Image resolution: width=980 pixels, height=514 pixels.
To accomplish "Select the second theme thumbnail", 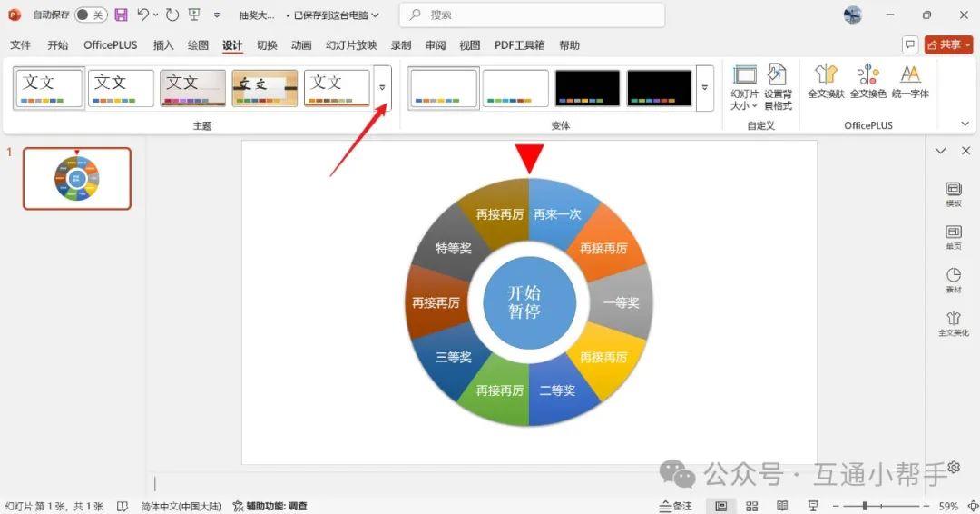I will point(121,88).
